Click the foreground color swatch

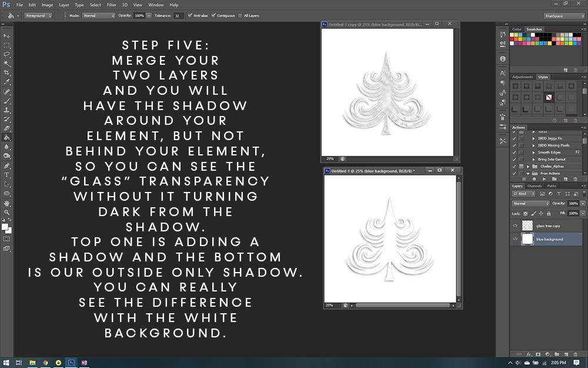(5, 227)
